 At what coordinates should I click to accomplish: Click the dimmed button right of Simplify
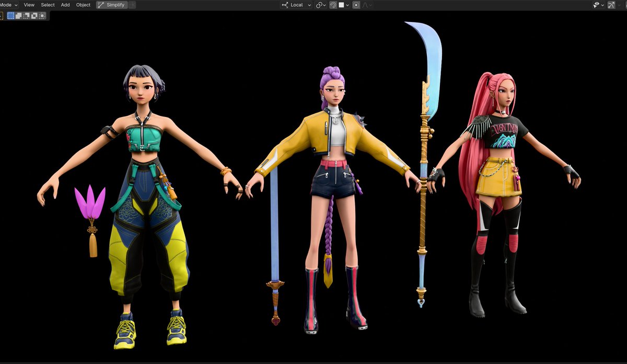(132, 5)
